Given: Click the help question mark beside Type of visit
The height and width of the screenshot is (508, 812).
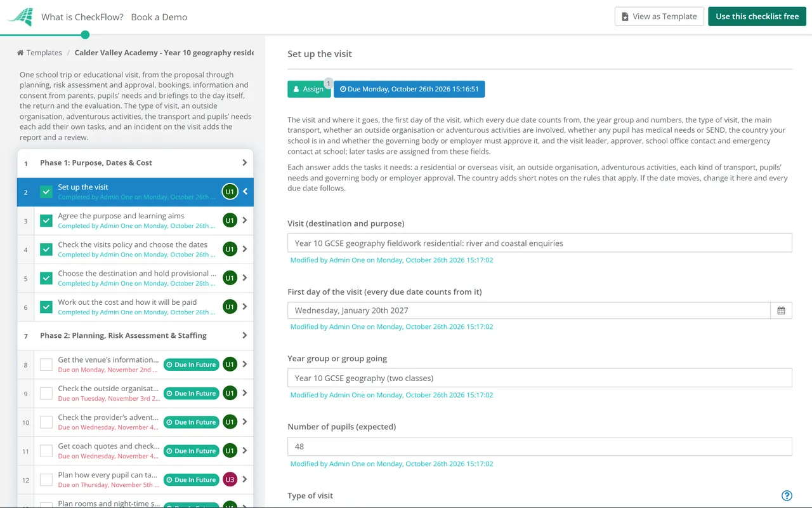Looking at the screenshot, I should 787,496.
